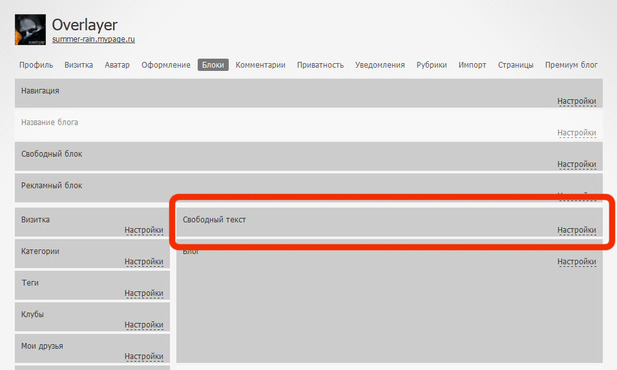Open Настройки for Свободный текст block
Image resolution: width=617 pixels, height=370 pixels.
coord(577,230)
